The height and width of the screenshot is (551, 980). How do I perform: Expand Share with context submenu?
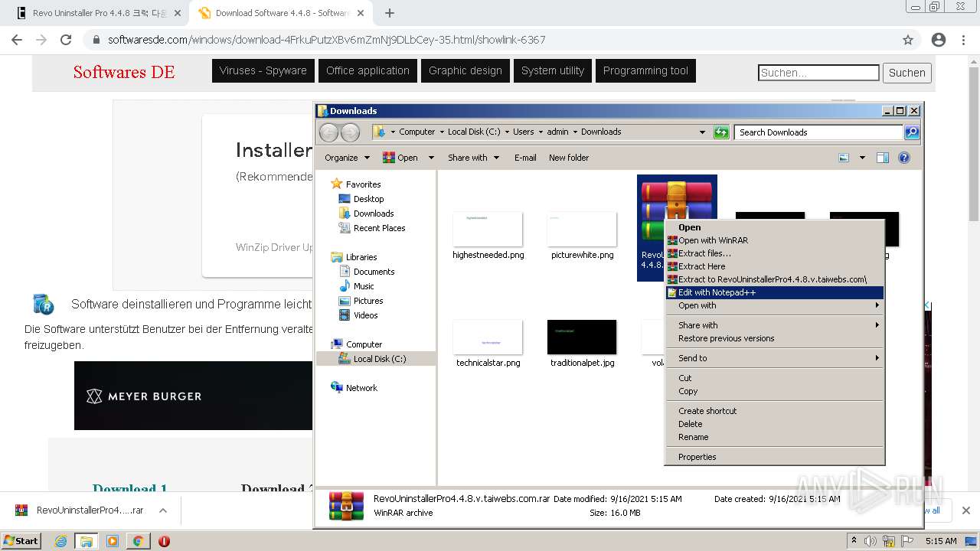tap(774, 325)
